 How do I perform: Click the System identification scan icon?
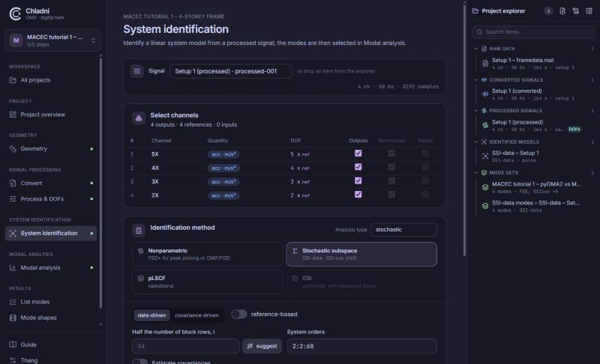click(x=13, y=234)
